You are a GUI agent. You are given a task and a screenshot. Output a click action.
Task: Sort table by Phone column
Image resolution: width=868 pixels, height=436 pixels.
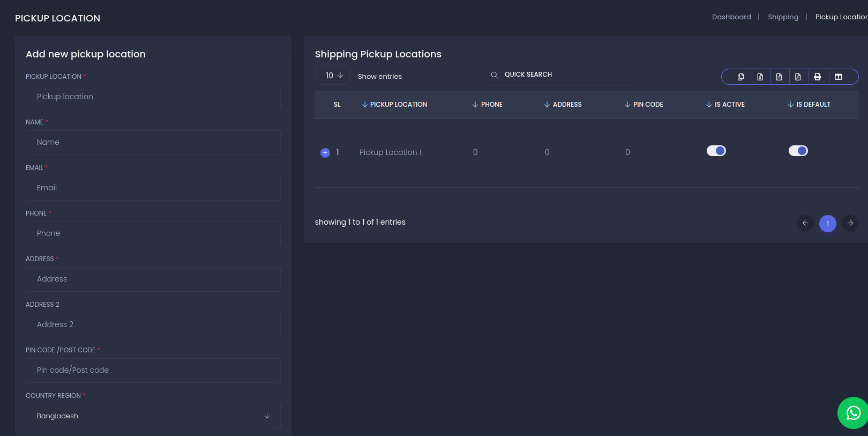487,105
